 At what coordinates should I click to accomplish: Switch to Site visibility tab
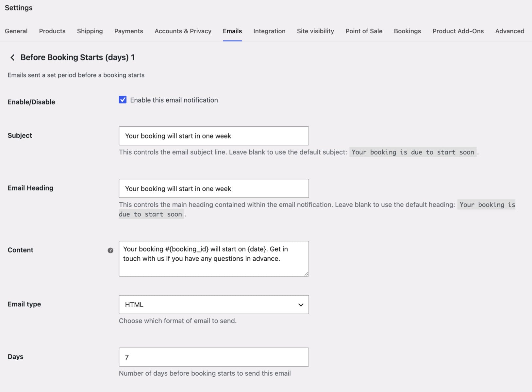point(315,31)
